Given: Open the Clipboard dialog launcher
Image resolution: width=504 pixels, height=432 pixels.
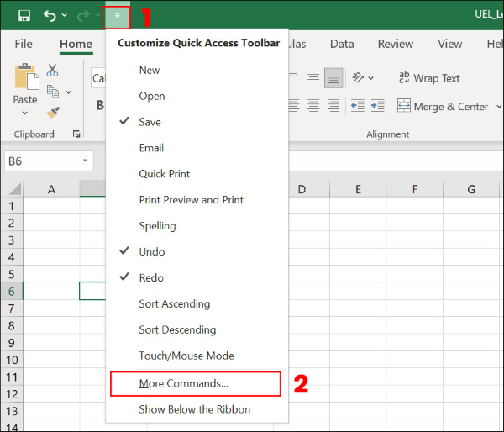Looking at the screenshot, I should pos(76,134).
